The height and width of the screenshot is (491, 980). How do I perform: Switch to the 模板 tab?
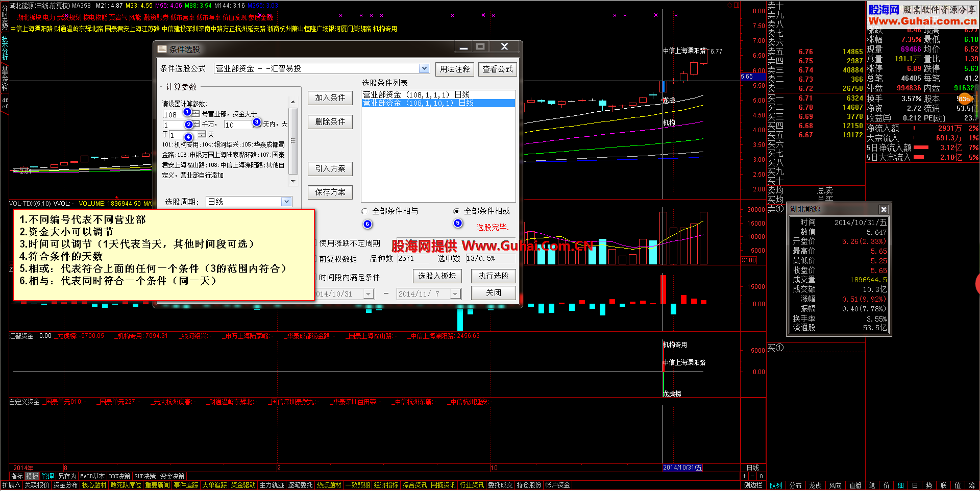pyautogui.click(x=32, y=477)
